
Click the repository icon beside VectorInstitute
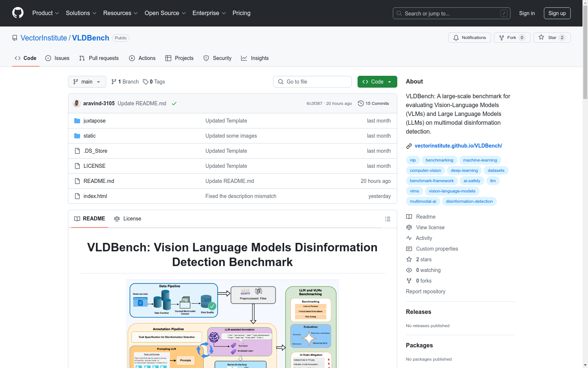click(15, 38)
